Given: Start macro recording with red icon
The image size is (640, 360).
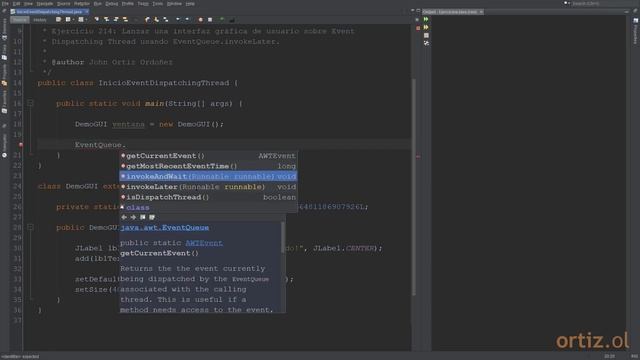Looking at the screenshot, I should coord(200,20).
